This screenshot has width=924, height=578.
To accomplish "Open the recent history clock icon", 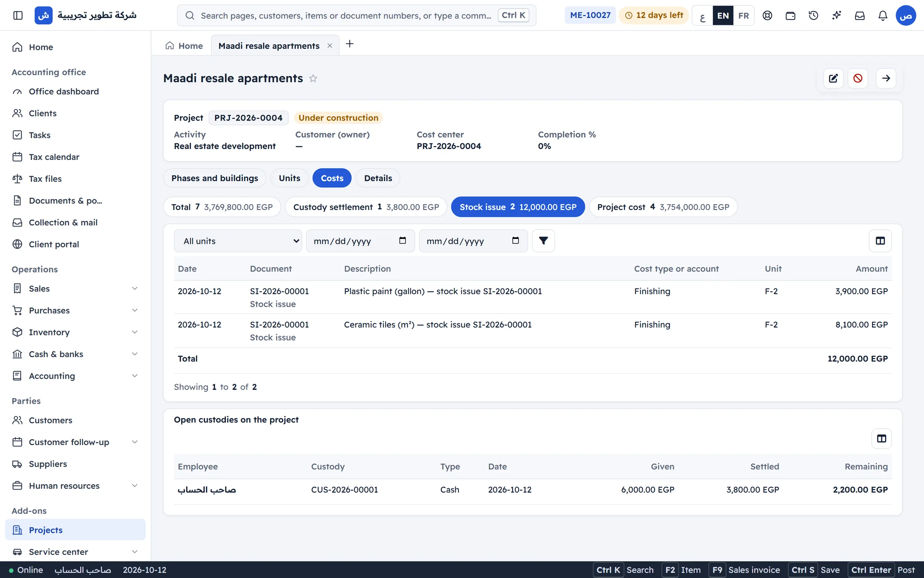I will [x=814, y=15].
